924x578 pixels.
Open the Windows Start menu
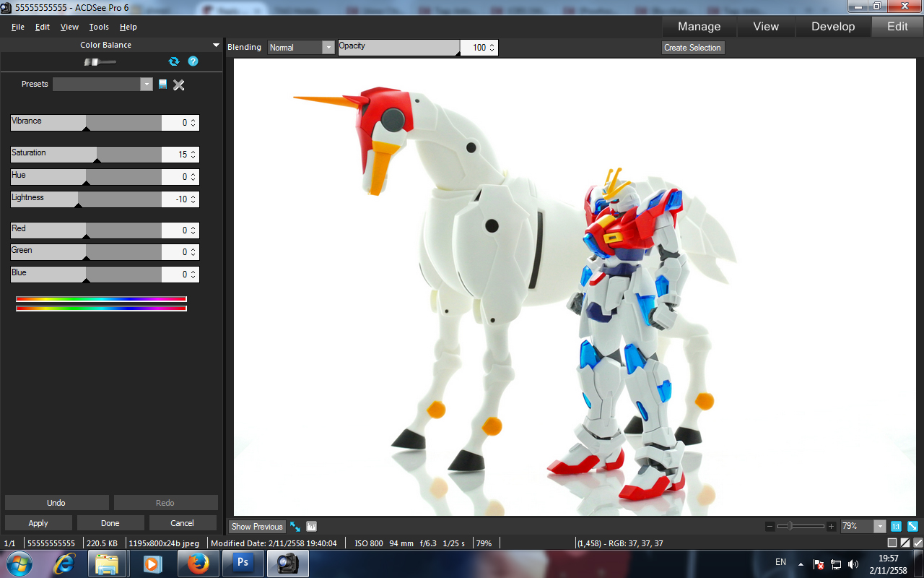18,564
